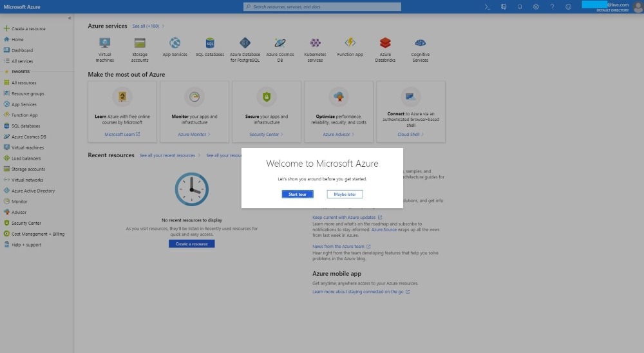Collapse the left sidebar menu
This screenshot has height=353, width=644.
[x=70, y=18]
